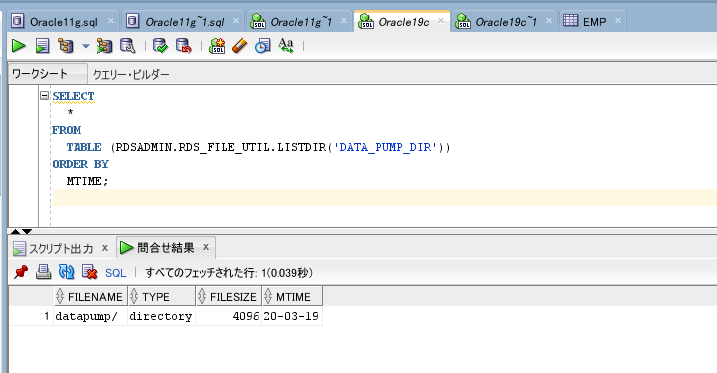Click Autotrace icon
Screen dimensions: 717x373
(x=104, y=46)
